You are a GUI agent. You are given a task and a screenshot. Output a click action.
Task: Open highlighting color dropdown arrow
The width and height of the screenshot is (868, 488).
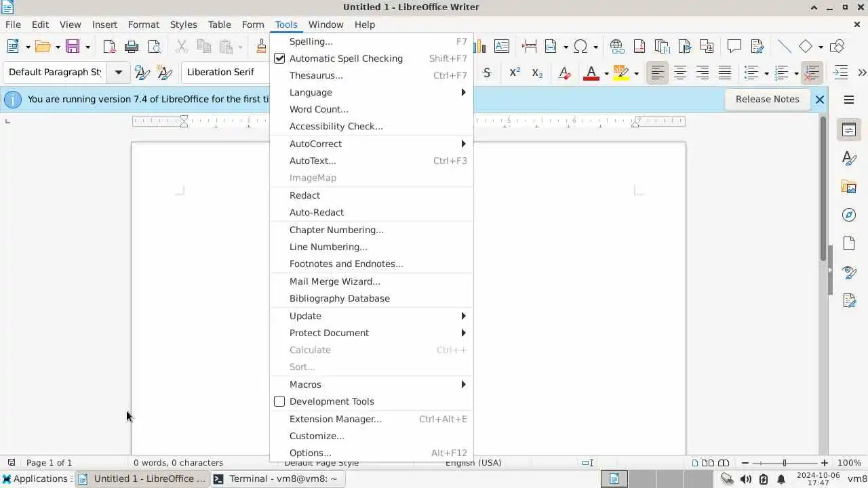click(x=636, y=73)
